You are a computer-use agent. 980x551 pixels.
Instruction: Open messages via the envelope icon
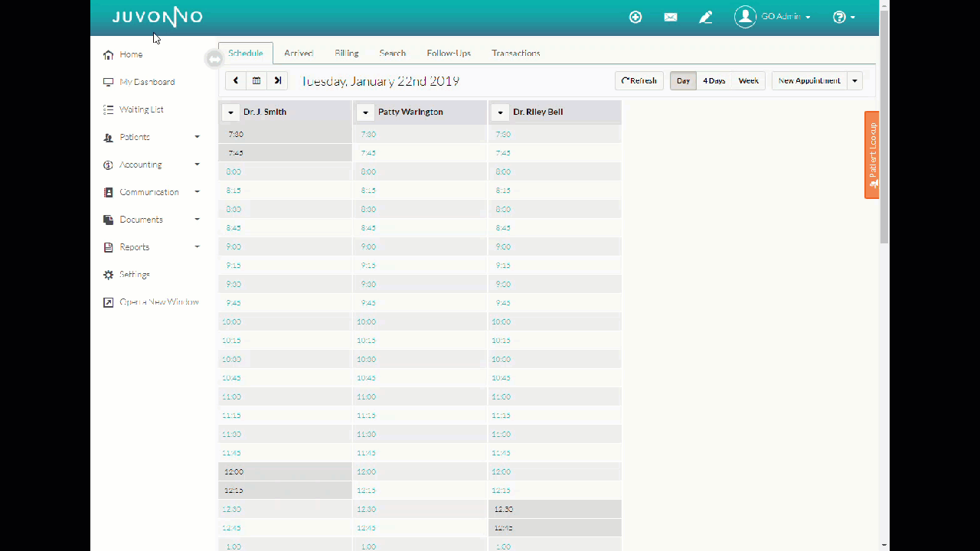click(670, 17)
